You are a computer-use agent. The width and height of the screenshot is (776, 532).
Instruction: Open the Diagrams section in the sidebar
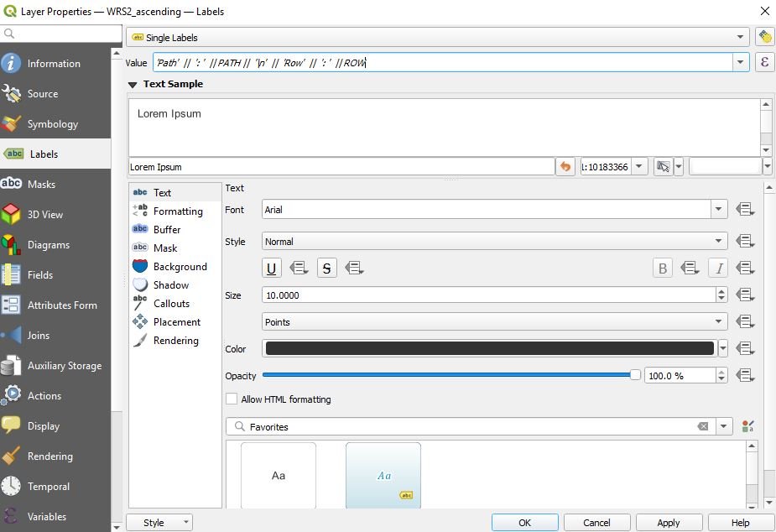pos(48,245)
